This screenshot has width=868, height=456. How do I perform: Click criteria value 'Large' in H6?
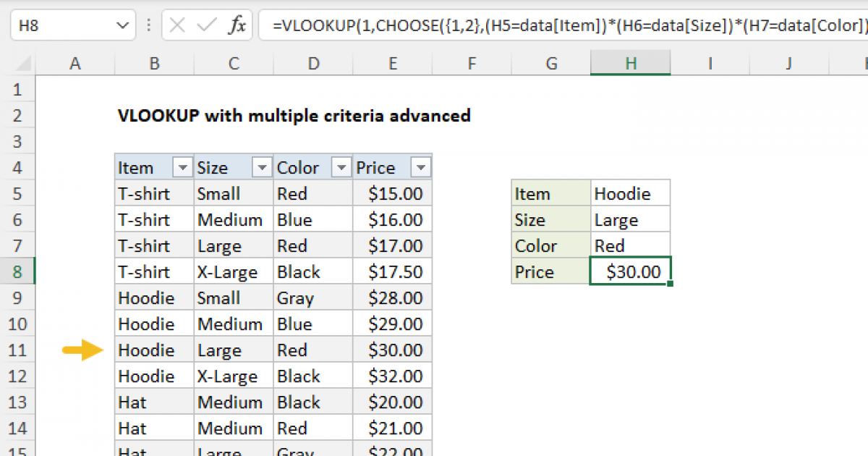coord(631,220)
